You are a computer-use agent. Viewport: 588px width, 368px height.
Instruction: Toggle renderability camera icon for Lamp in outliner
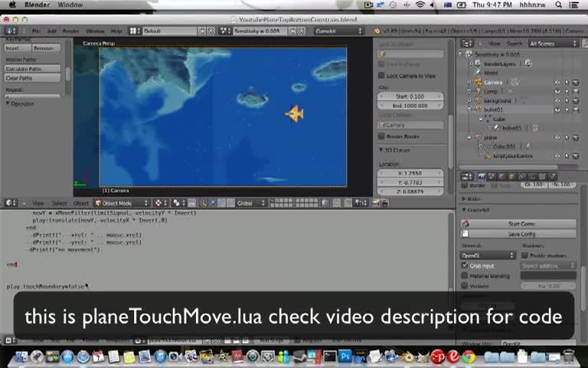pos(576,91)
